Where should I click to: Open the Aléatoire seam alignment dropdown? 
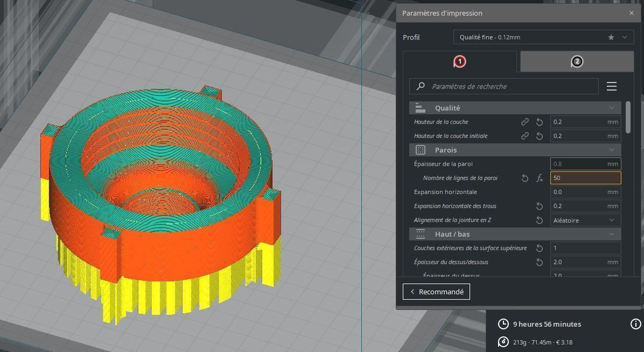(585, 220)
